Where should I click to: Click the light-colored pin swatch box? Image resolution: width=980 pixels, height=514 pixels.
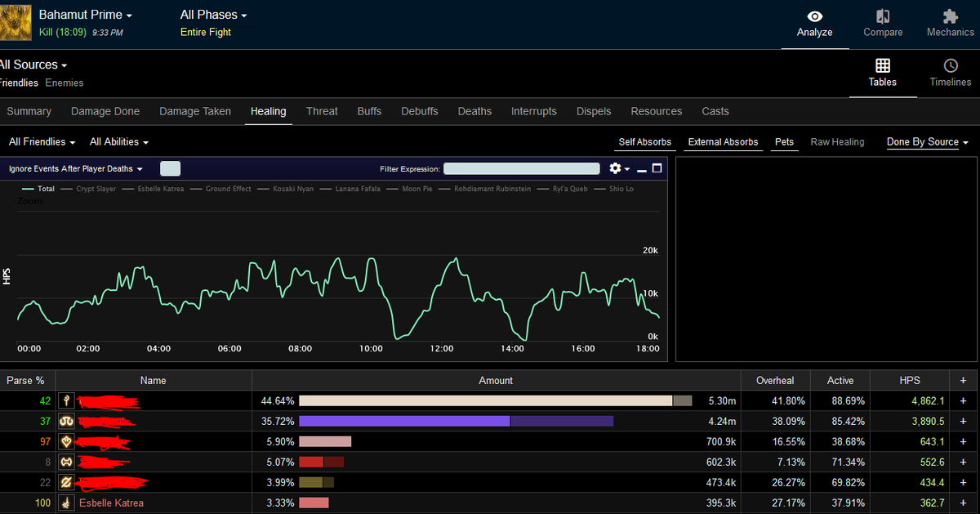pyautogui.click(x=170, y=168)
